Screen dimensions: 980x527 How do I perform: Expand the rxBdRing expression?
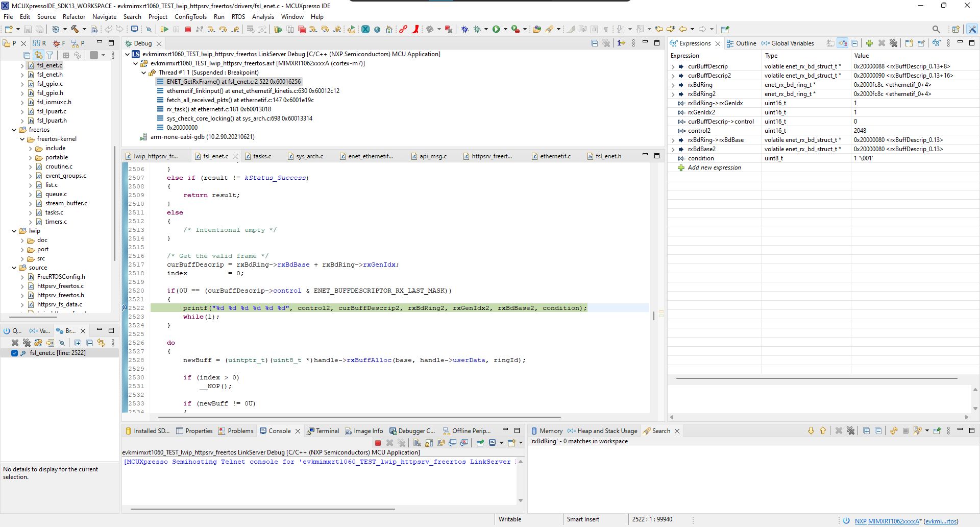click(673, 85)
